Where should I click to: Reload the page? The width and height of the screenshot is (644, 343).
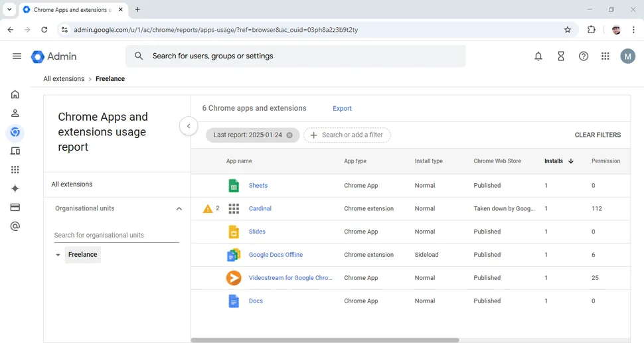[44, 30]
